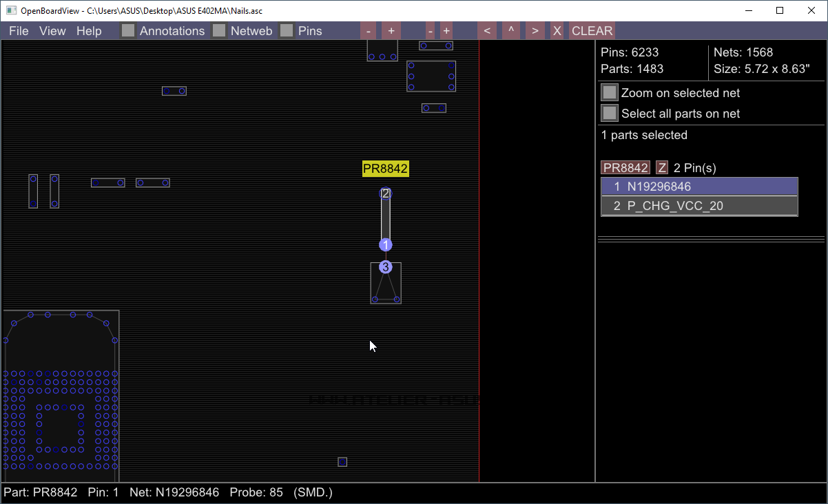The image size is (828, 504).
Task: Click the leftmost minus button in the toolbar
Action: tap(369, 31)
